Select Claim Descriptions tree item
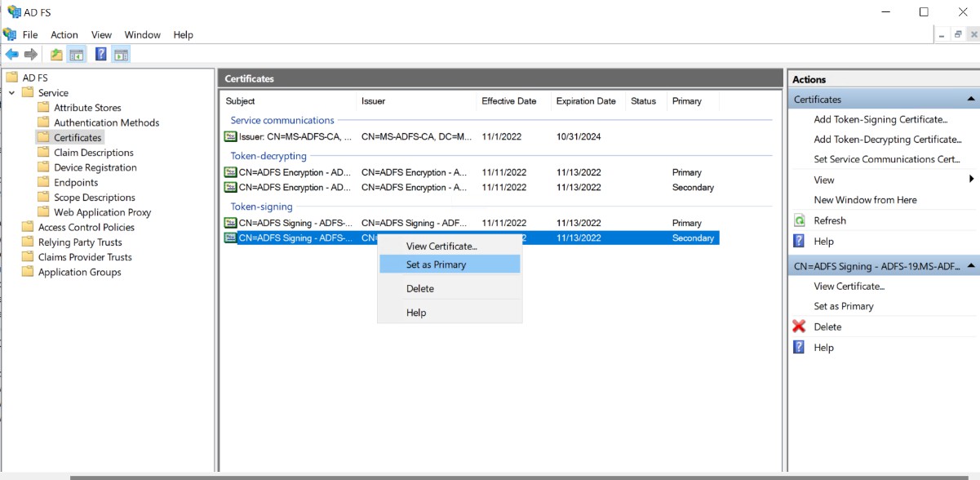 click(94, 153)
